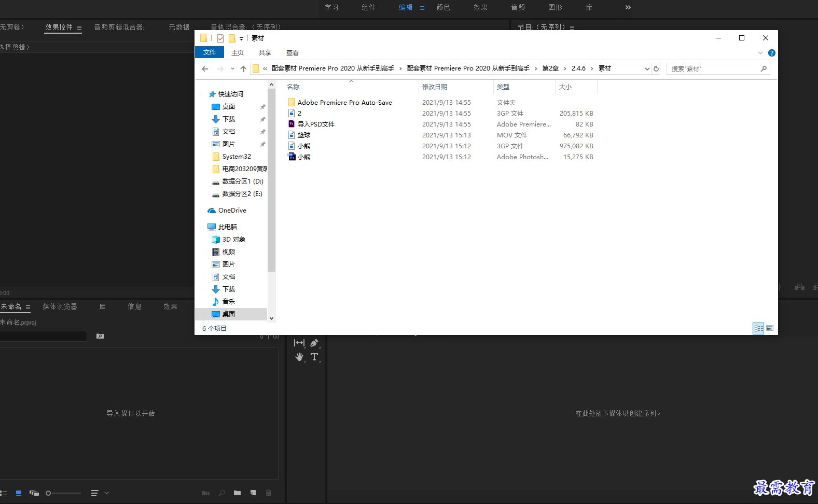Click the New Item icon in project panel
This screenshot has width=818, height=504.
pyautogui.click(x=253, y=493)
